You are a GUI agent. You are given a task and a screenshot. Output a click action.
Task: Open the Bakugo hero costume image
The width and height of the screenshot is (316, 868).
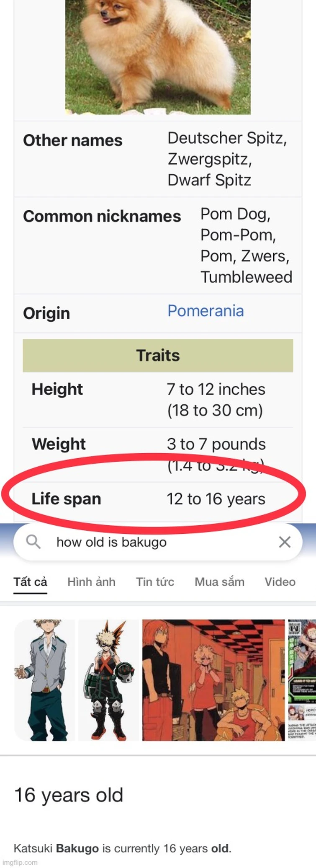point(108,680)
